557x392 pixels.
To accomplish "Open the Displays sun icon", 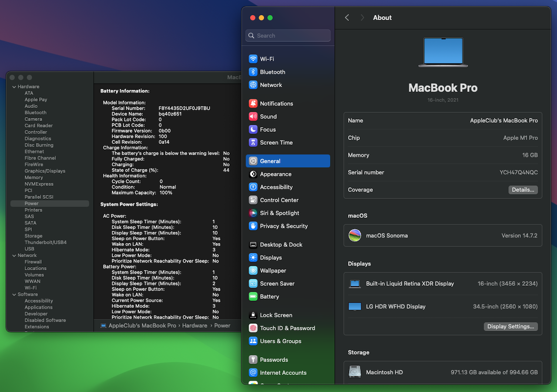I will pos(253,258).
